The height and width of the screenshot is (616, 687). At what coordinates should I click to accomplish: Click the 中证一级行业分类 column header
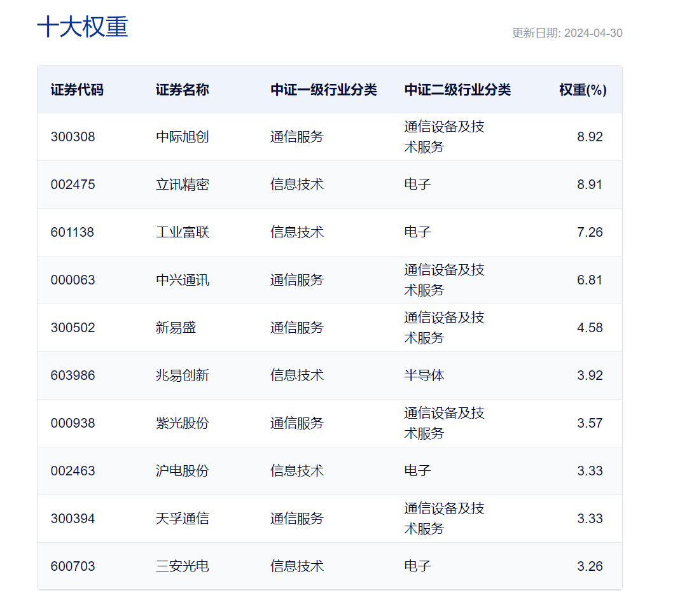click(323, 90)
